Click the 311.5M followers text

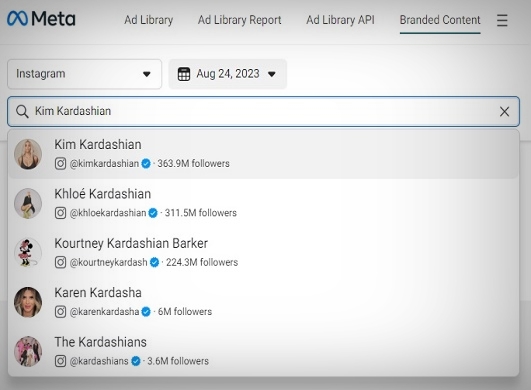[200, 213]
